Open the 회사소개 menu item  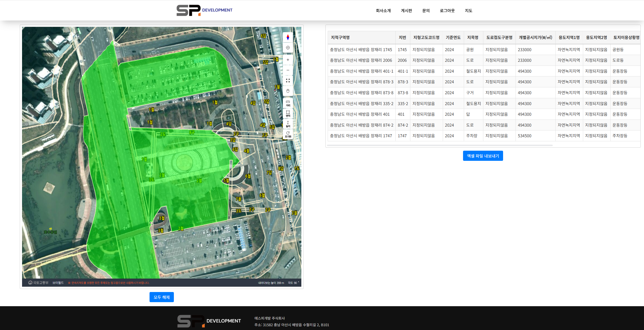click(x=383, y=11)
